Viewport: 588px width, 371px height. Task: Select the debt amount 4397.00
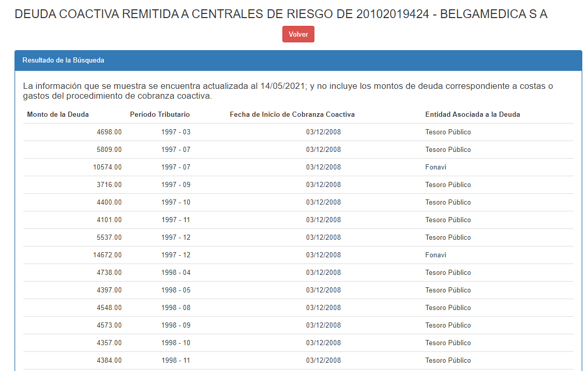click(x=109, y=290)
